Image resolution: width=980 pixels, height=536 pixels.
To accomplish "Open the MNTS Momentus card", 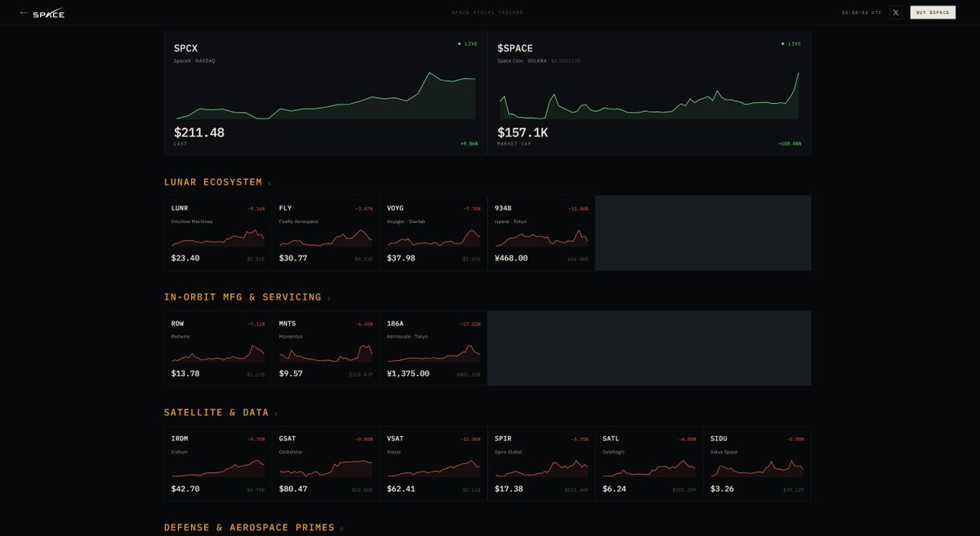I will tap(326, 348).
